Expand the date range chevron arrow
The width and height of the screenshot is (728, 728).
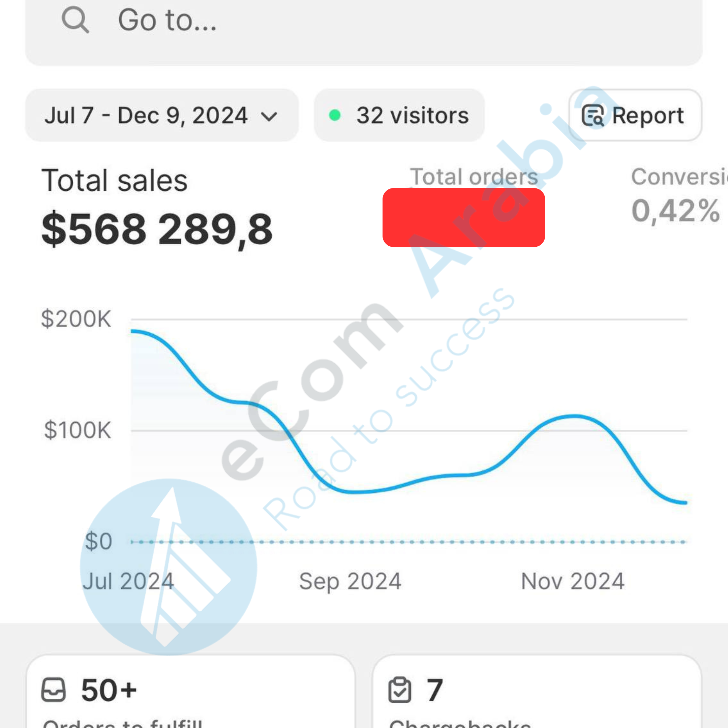[x=269, y=116]
